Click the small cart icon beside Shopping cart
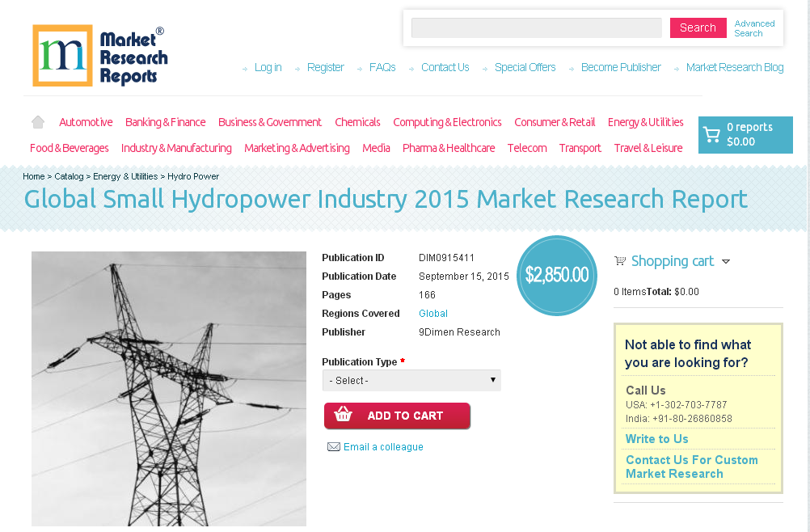Viewport: 810px width, 532px height. coord(620,261)
